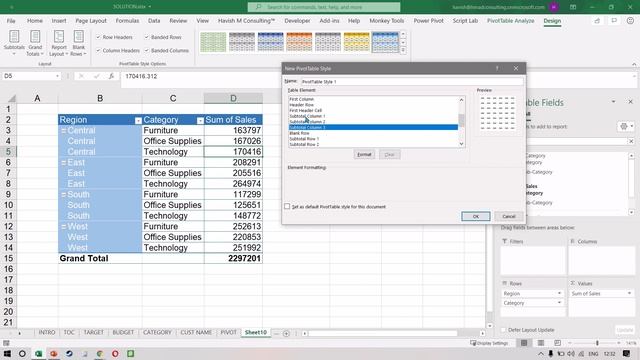640x360 pixels.
Task: Click the dialog help question mark icon
Action: [x=497, y=69]
